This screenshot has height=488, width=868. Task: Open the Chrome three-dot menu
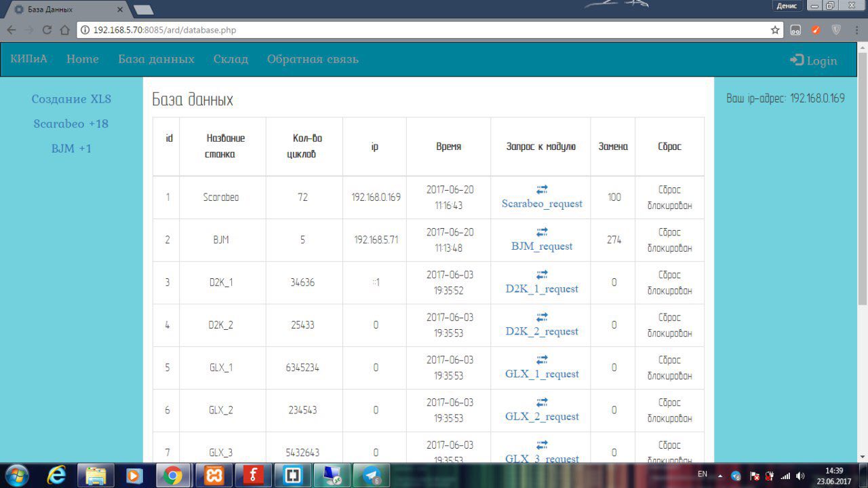857,30
